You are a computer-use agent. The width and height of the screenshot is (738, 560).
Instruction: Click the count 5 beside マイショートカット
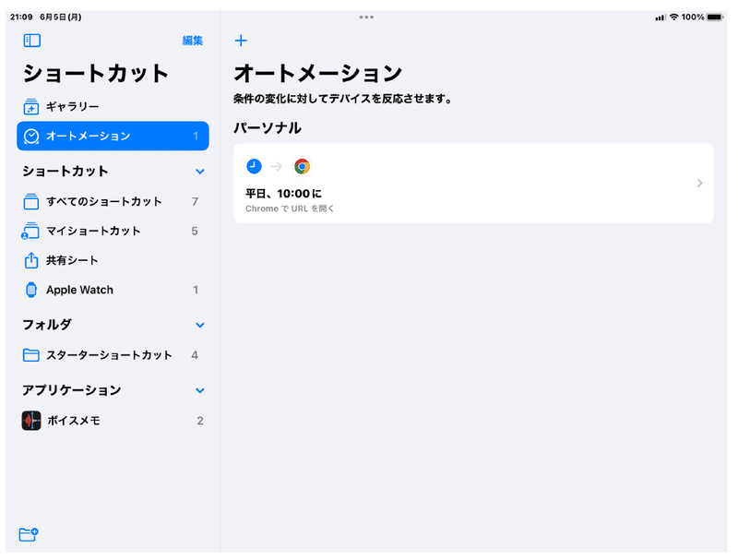click(x=195, y=231)
